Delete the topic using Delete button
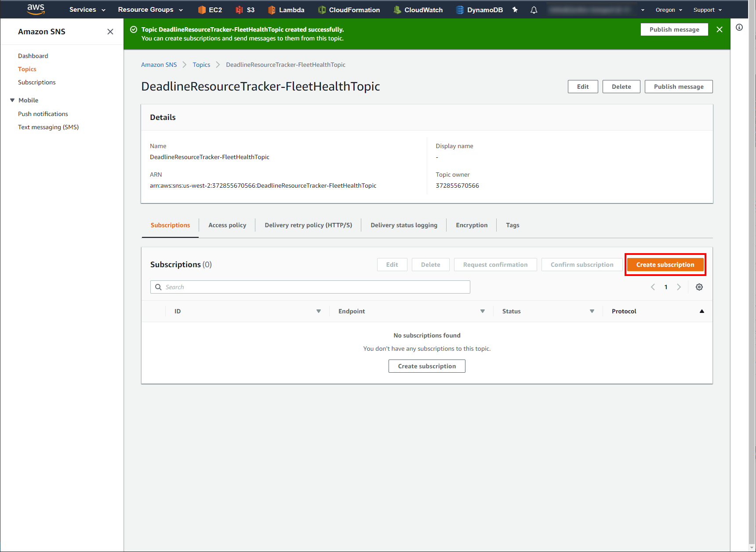Image resolution: width=756 pixels, height=552 pixels. (621, 87)
